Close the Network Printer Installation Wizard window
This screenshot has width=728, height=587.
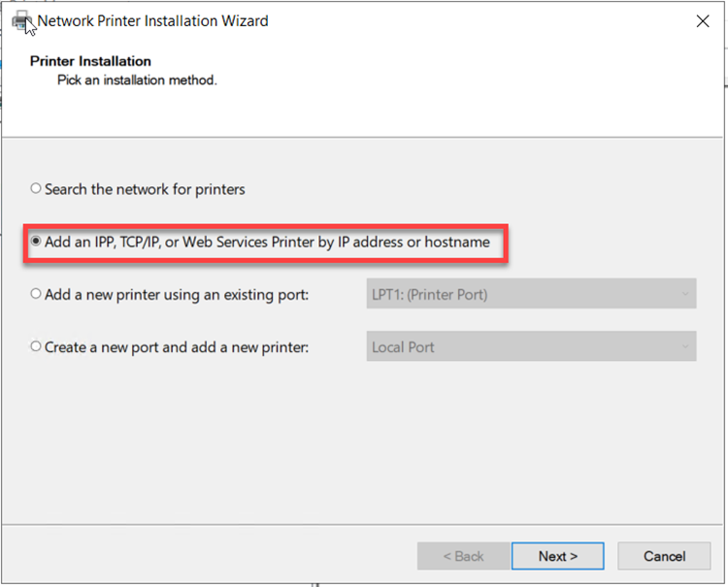pyautogui.click(x=703, y=21)
